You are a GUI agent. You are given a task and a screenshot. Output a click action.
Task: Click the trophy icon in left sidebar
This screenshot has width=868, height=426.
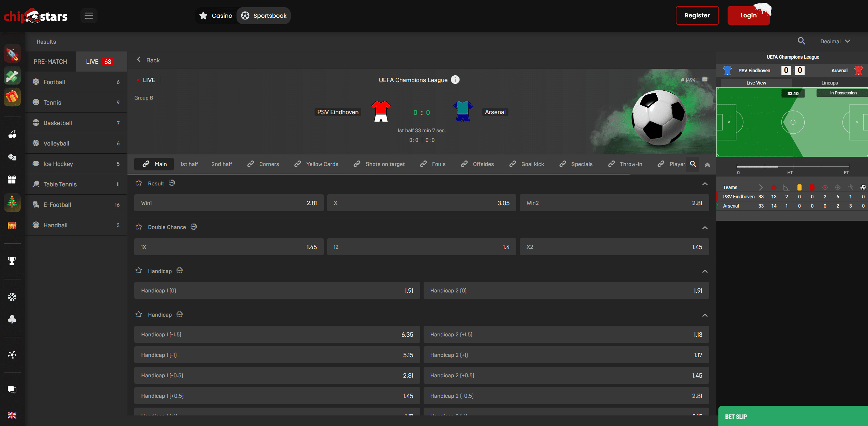click(12, 261)
